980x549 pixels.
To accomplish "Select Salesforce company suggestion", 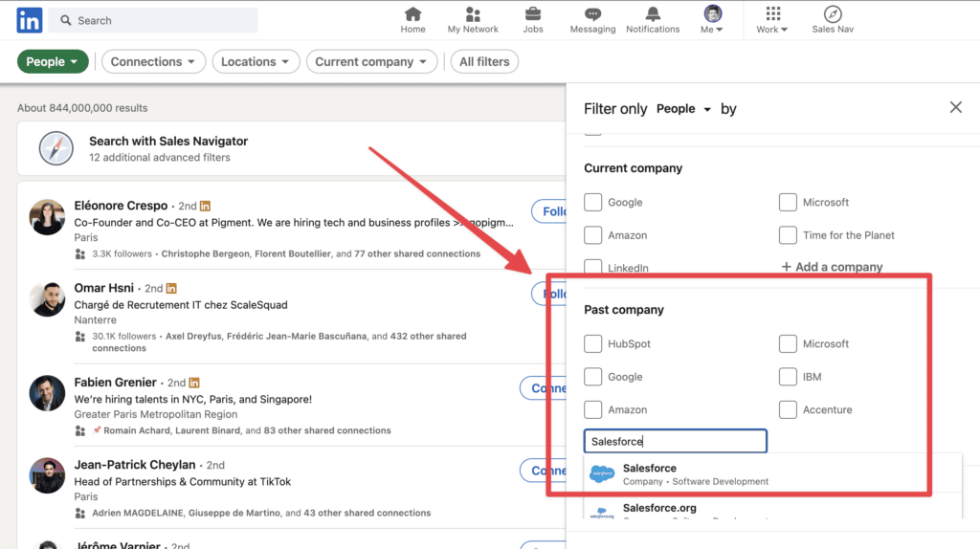I will tap(772, 474).
